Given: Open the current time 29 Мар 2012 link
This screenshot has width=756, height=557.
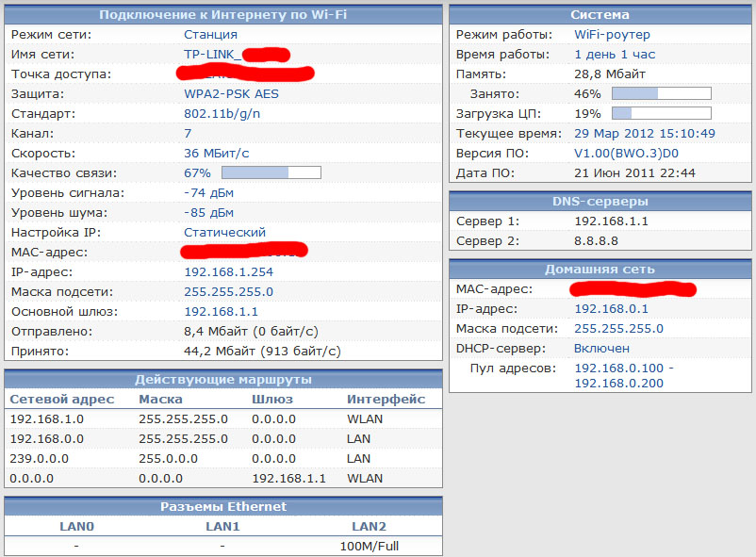Looking at the screenshot, I should point(644,134).
